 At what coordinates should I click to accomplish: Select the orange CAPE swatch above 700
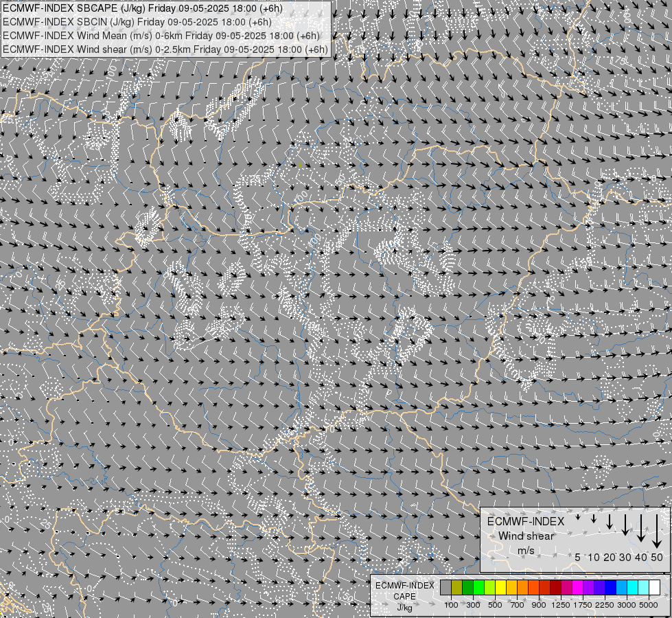(x=523, y=588)
